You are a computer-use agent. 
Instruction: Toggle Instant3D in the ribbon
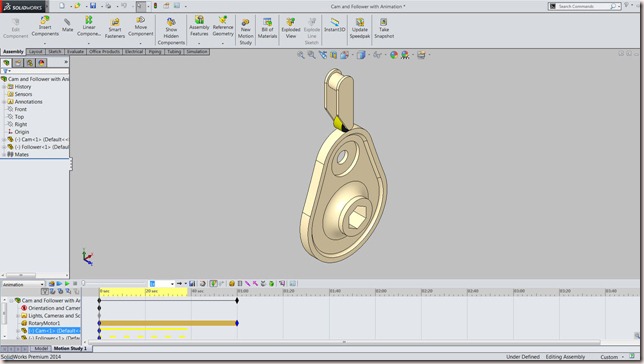(x=335, y=25)
